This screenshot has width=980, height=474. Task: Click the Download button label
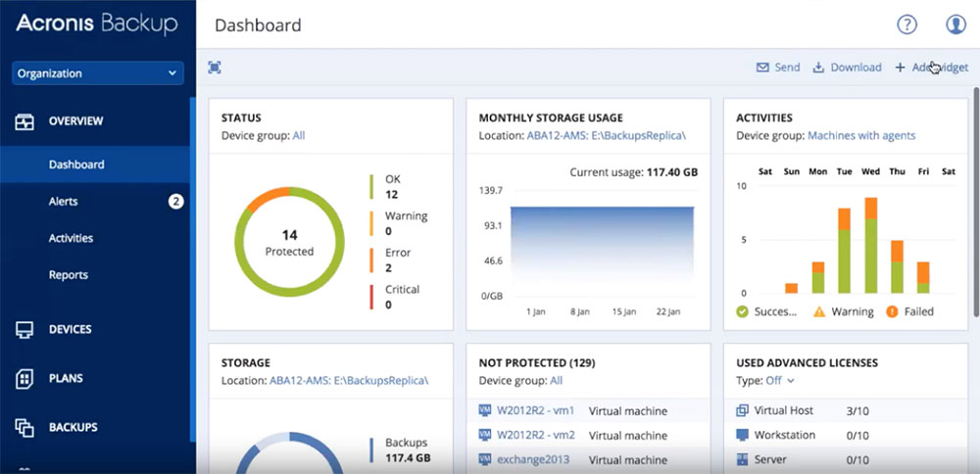[x=856, y=68]
